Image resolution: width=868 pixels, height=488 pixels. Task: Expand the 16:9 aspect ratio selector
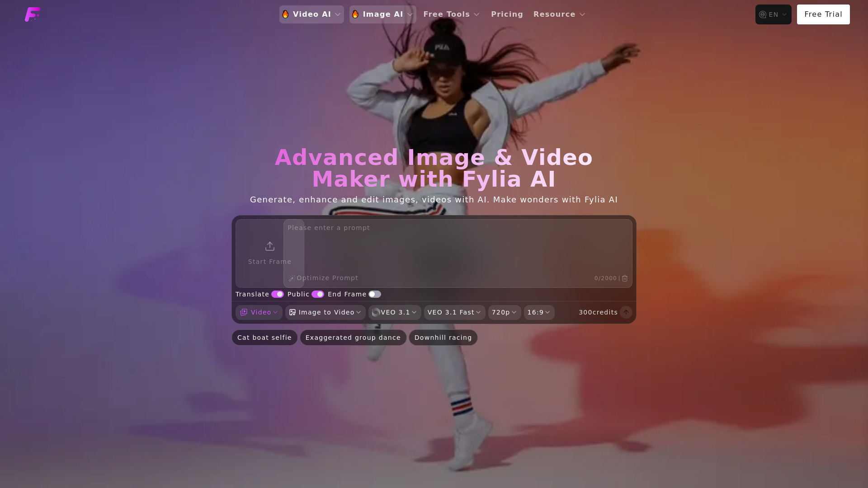click(539, 312)
